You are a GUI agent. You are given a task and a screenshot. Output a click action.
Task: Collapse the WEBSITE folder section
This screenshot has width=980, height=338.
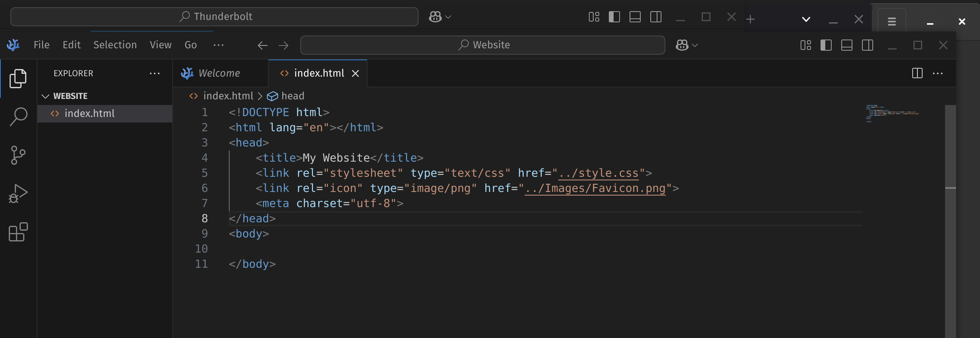click(x=45, y=96)
